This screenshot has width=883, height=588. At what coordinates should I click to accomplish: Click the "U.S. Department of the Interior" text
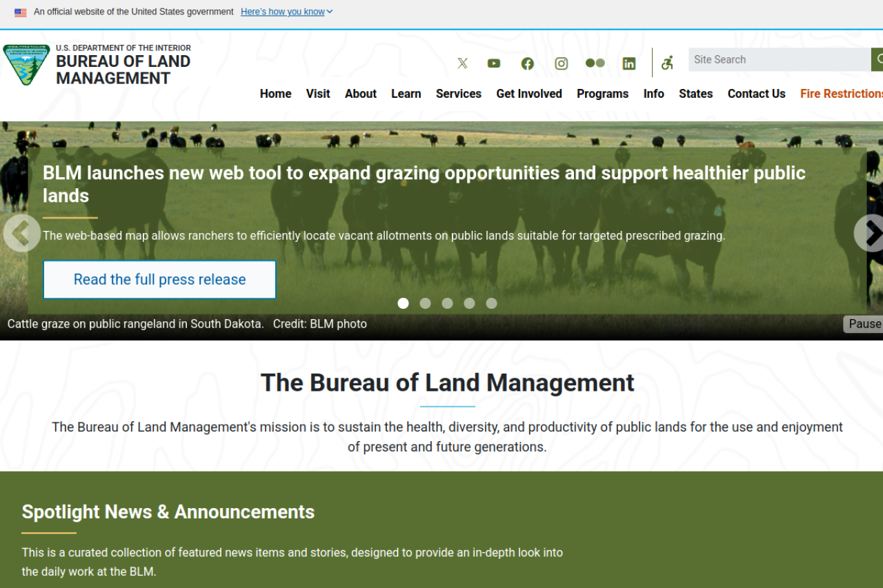tap(123, 48)
